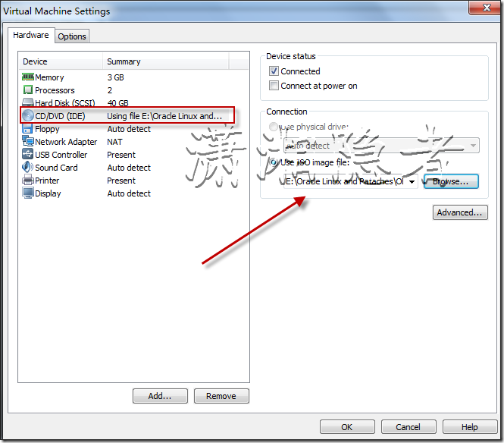504x443 pixels.
Task: Open the ISO image path dropdown
Action: (x=412, y=182)
